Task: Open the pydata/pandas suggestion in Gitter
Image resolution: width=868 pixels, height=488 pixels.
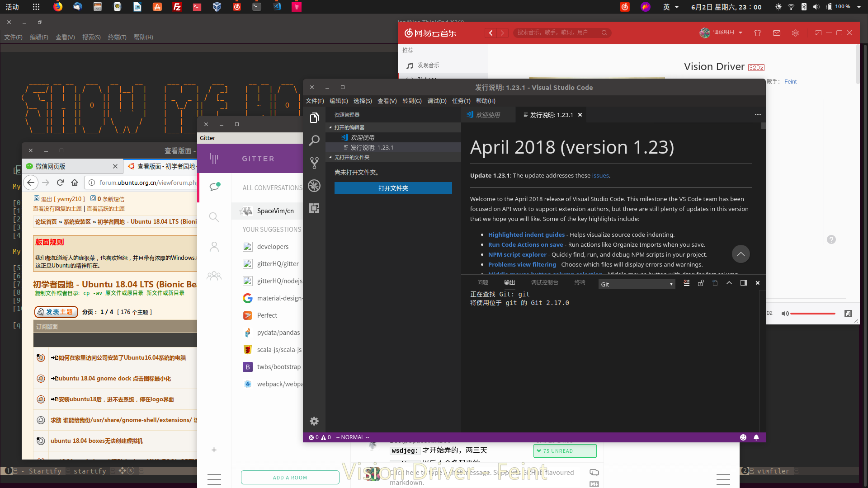Action: (272, 333)
